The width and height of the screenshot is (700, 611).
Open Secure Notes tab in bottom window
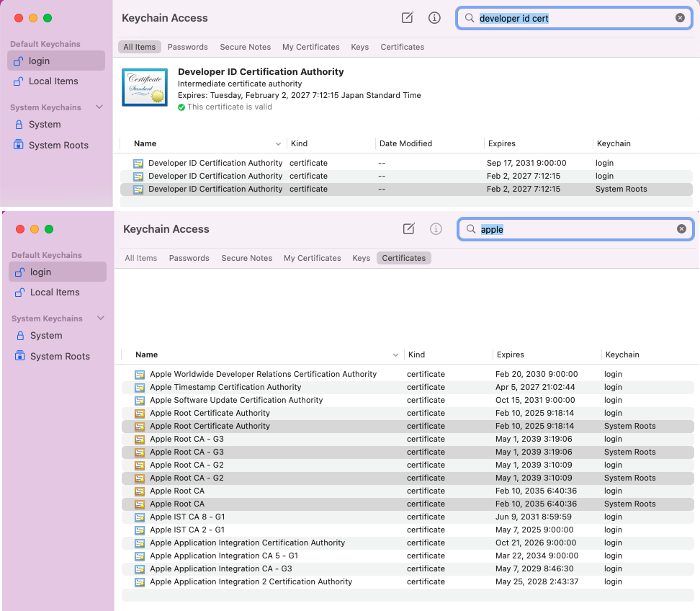point(246,258)
